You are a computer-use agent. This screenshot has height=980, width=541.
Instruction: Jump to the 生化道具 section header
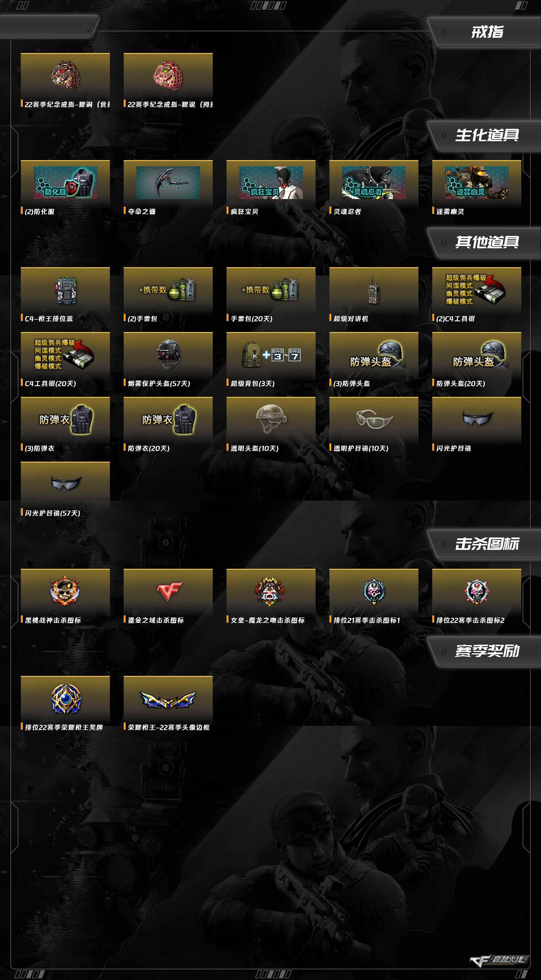tap(487, 135)
